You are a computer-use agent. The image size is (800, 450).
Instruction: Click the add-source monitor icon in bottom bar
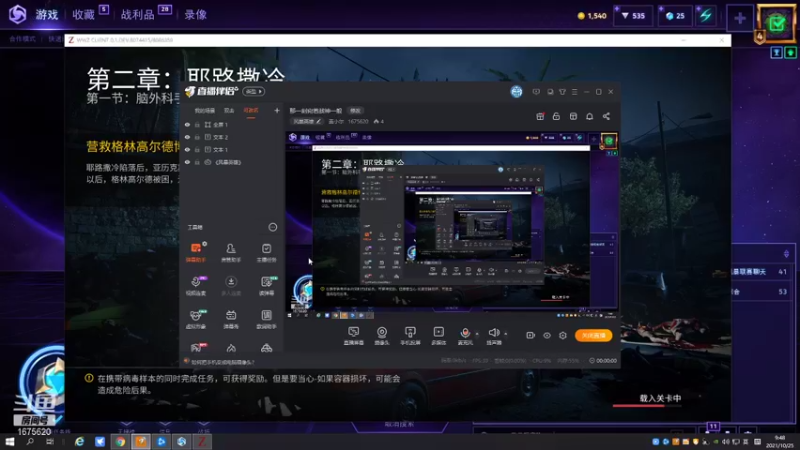click(354, 336)
